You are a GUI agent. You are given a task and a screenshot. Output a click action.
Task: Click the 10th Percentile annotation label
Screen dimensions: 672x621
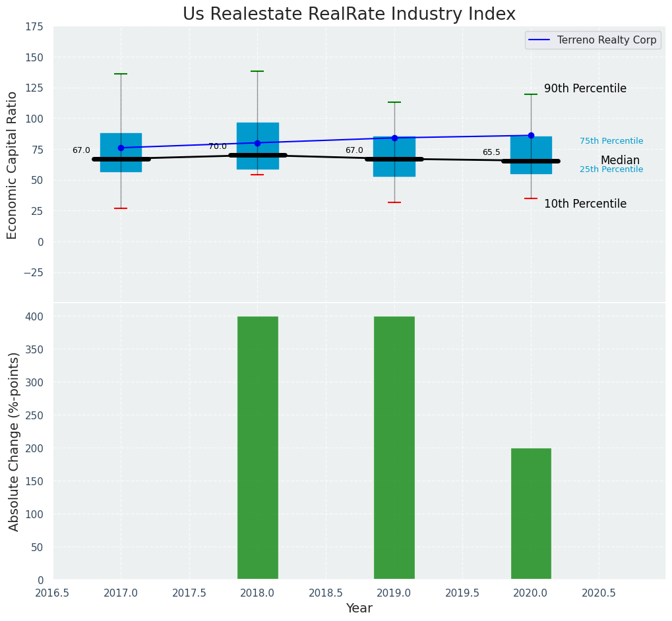(585, 204)
